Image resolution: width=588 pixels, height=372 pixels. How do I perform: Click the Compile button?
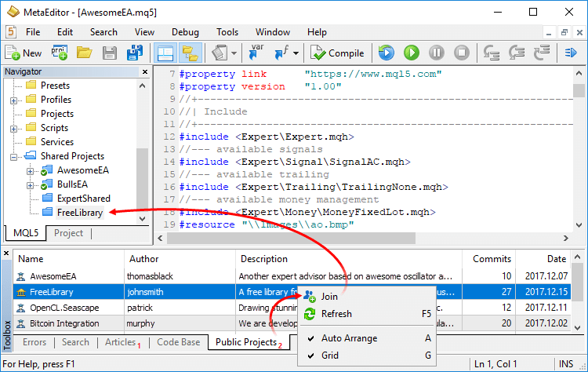pyautogui.click(x=337, y=53)
